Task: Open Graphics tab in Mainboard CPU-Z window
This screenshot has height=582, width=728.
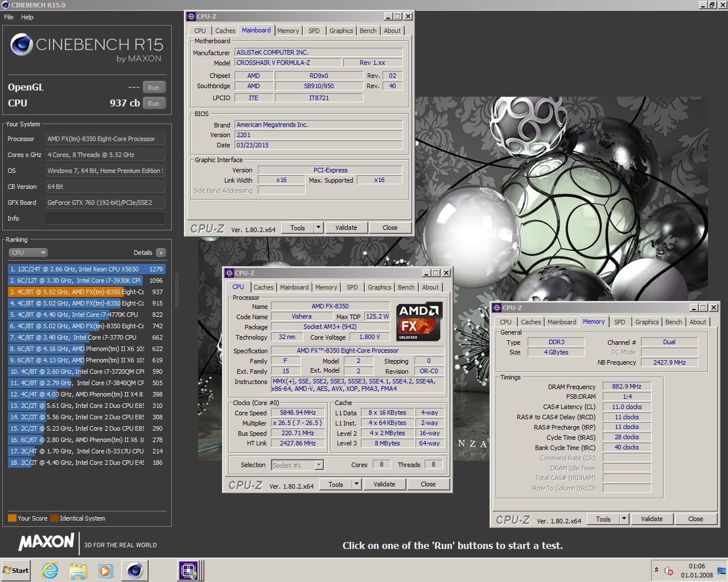Action: [x=342, y=31]
